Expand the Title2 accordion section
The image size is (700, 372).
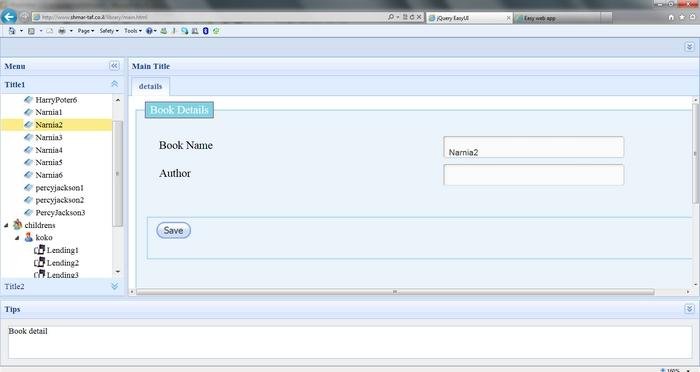click(114, 286)
